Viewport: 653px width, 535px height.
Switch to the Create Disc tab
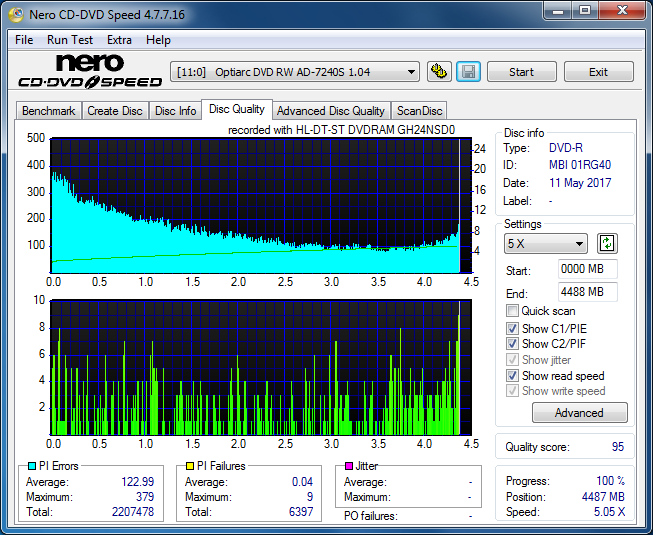115,111
